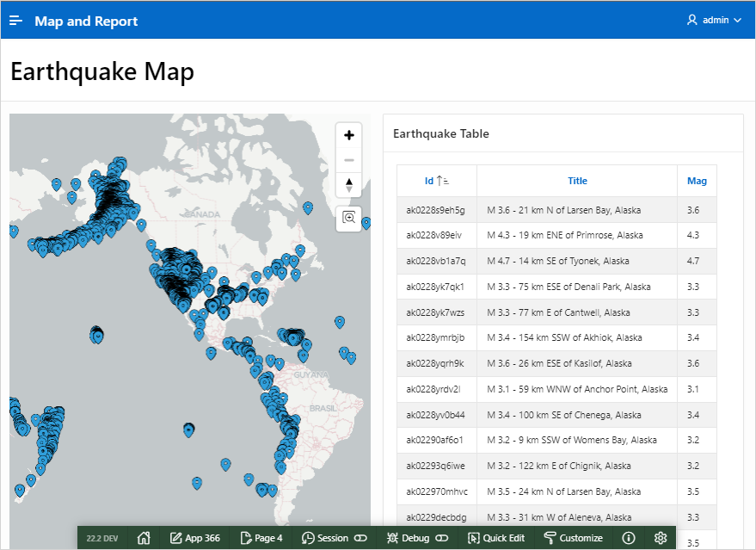
Task: Click Quick Edit in developer toolbar
Action: 496,538
